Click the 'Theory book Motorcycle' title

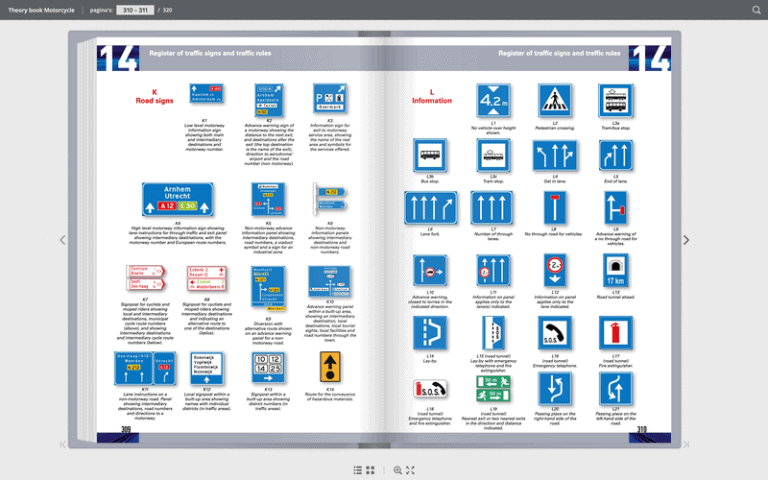tap(40, 10)
